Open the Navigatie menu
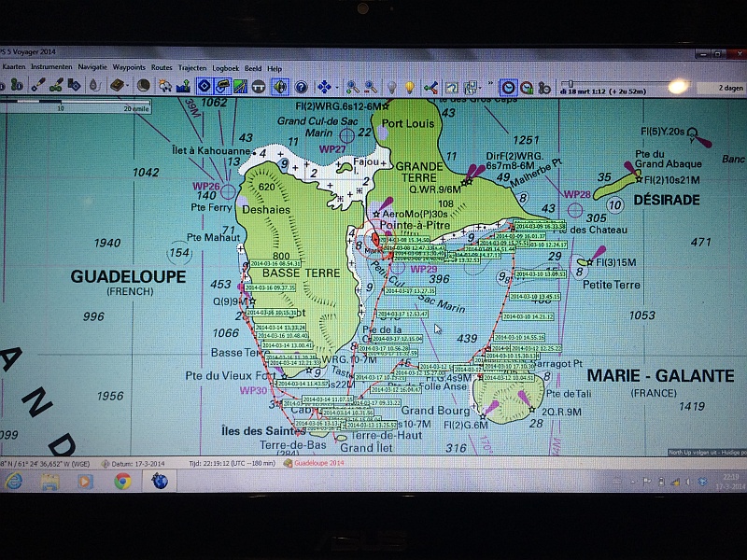This screenshot has height=560, width=747. point(92,67)
